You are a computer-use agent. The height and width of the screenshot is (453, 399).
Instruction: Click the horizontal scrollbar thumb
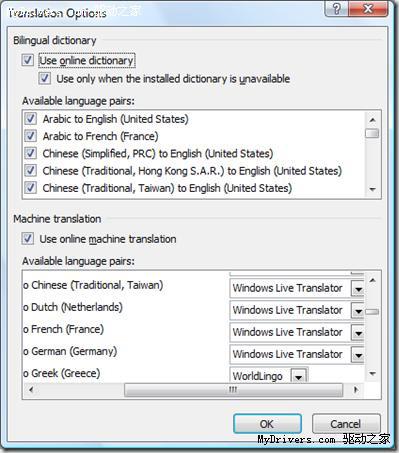pyautogui.click(x=233, y=390)
